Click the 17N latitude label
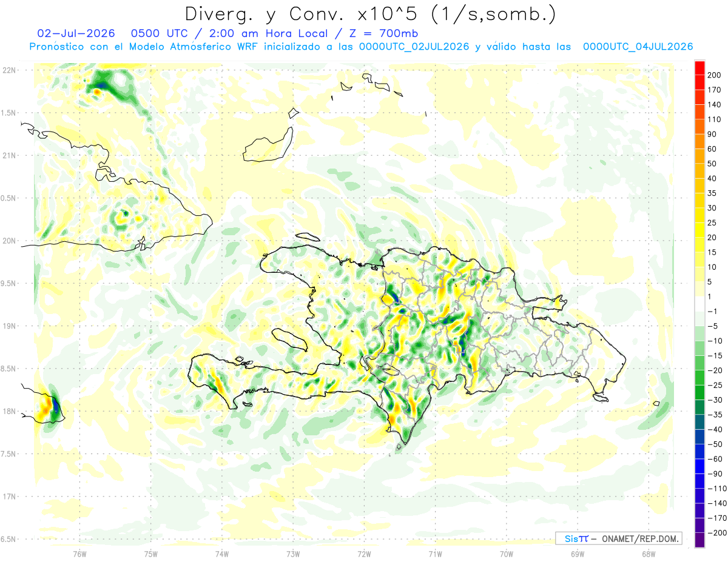The width and height of the screenshot is (728, 562). pyautogui.click(x=8, y=497)
